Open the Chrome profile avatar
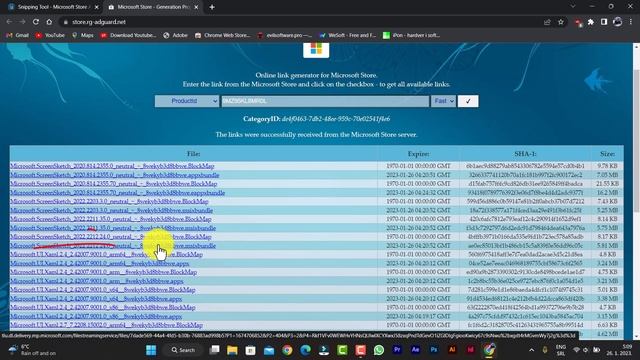This screenshot has height=360, width=640. [618, 22]
